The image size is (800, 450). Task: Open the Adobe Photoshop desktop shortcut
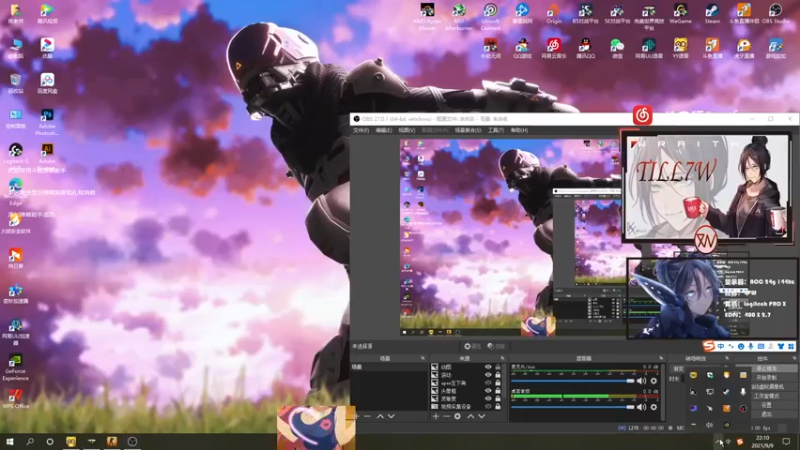tap(47, 121)
